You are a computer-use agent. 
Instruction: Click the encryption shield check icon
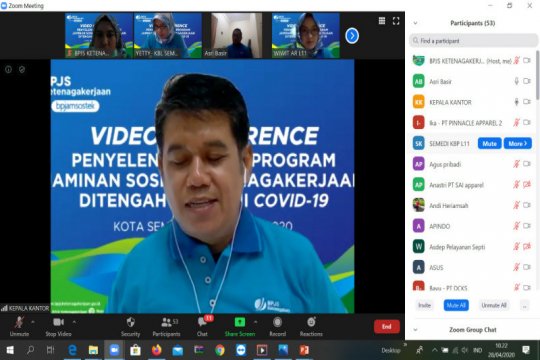(22, 70)
